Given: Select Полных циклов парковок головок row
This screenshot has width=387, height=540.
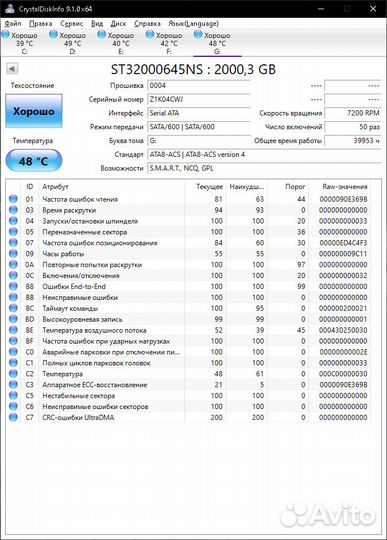Looking at the screenshot, I should point(188,363).
